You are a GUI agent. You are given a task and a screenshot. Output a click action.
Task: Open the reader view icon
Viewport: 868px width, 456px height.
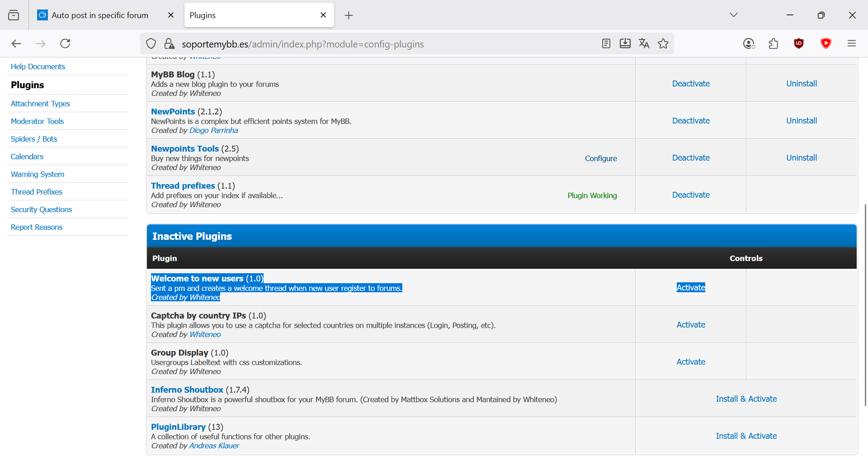[606, 43]
